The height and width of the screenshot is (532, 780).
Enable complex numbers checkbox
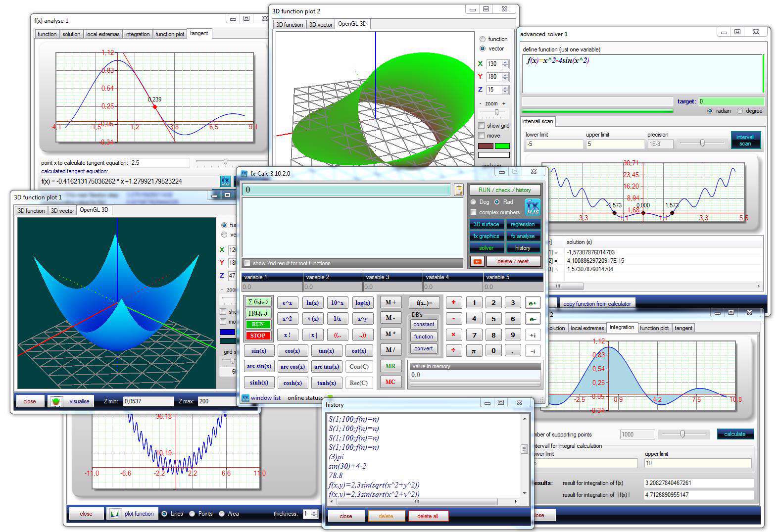474,212
